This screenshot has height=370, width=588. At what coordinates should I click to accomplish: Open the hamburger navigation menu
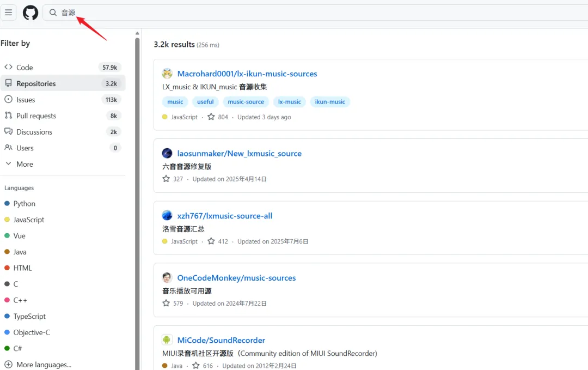pos(8,13)
